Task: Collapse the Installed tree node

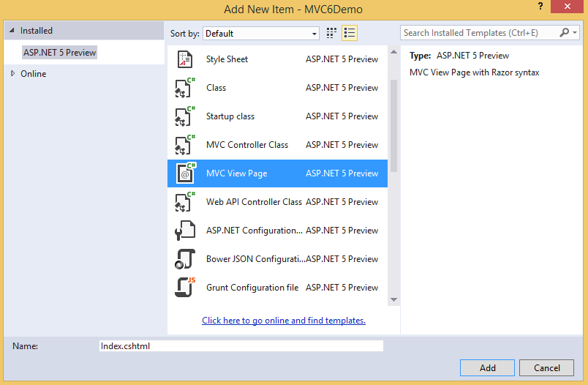Action: (x=12, y=31)
